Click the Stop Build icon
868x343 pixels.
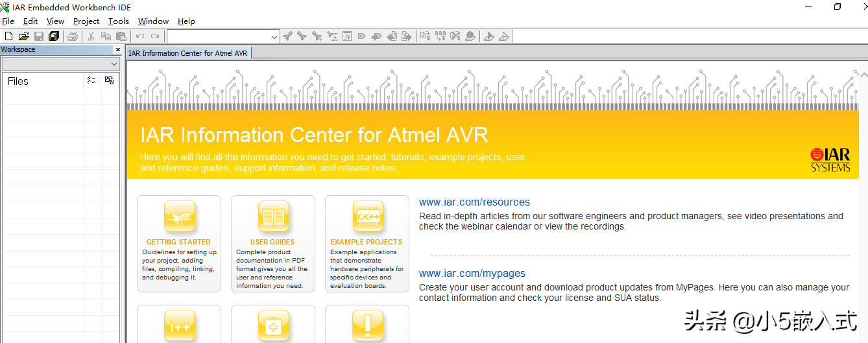pyautogui.click(x=455, y=36)
